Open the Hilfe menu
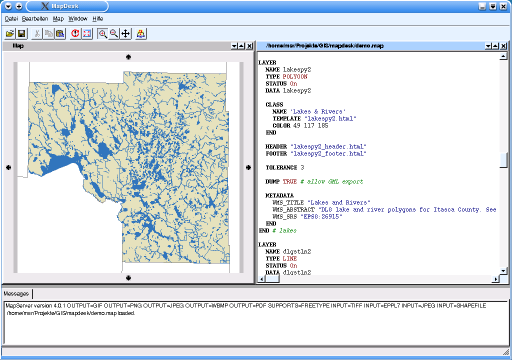The height and width of the screenshot is (360, 512). click(98, 19)
